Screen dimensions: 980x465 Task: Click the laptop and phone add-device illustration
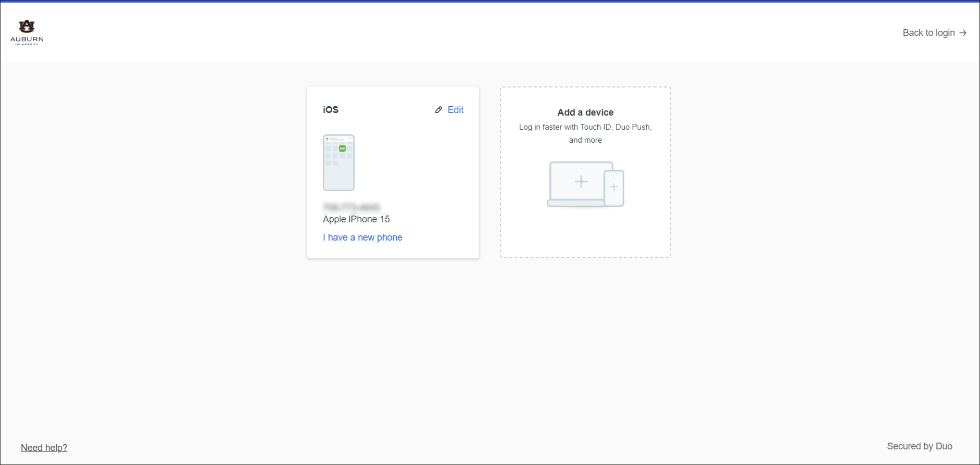(585, 184)
